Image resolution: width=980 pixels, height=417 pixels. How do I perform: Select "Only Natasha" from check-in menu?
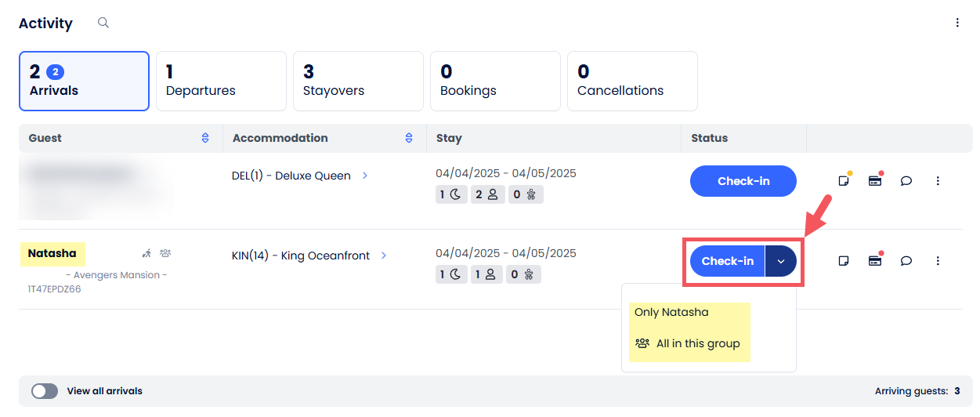pos(671,313)
